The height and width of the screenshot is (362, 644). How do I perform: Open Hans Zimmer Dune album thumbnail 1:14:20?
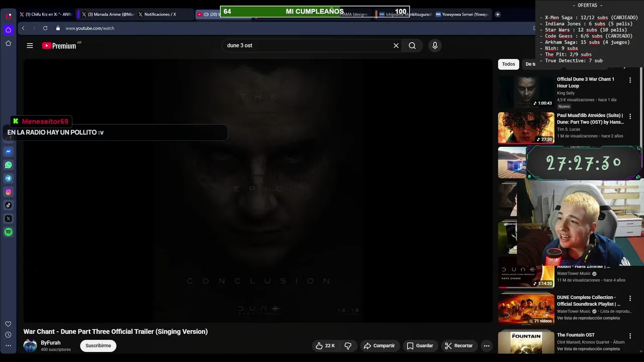(x=526, y=273)
